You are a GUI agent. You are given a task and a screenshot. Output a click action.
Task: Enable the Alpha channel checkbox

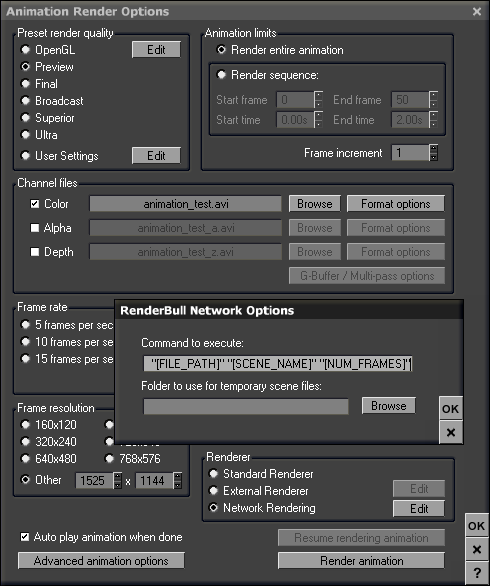pos(35,228)
